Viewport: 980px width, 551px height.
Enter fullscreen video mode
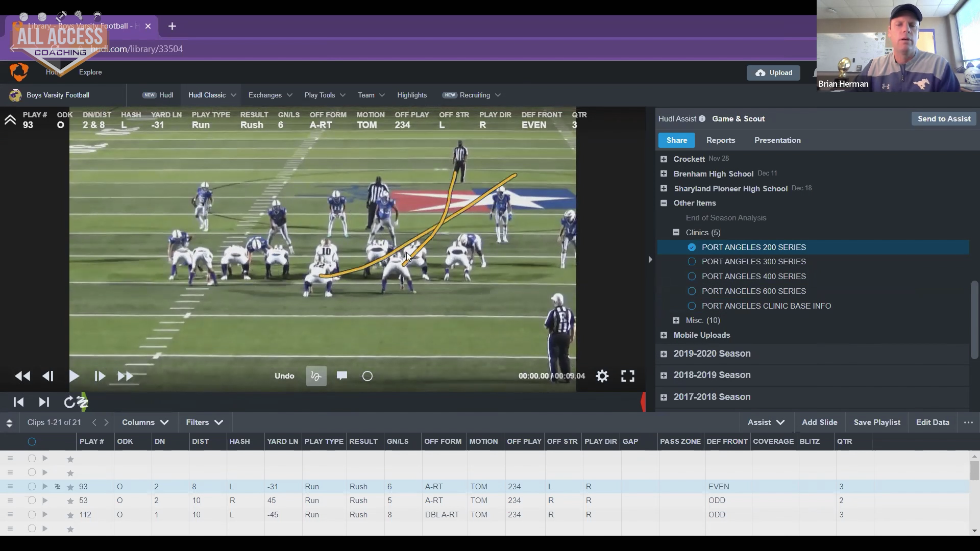[628, 377]
